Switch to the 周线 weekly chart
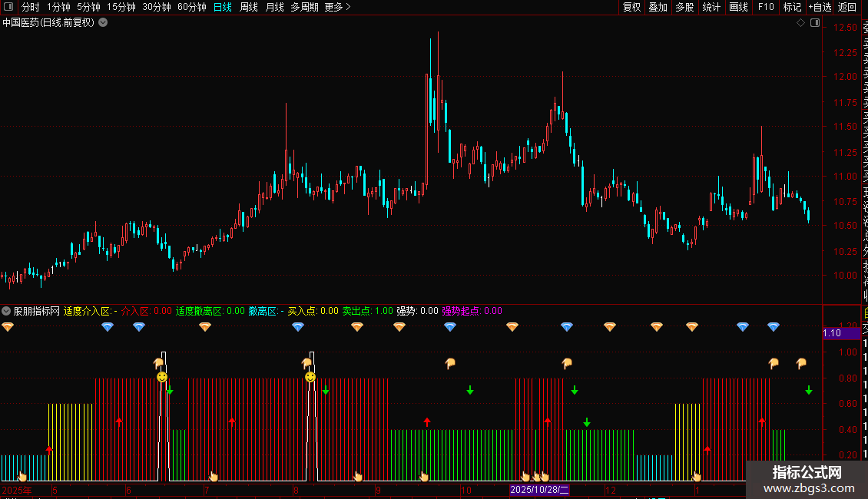This screenshot has width=868, height=499. [249, 7]
